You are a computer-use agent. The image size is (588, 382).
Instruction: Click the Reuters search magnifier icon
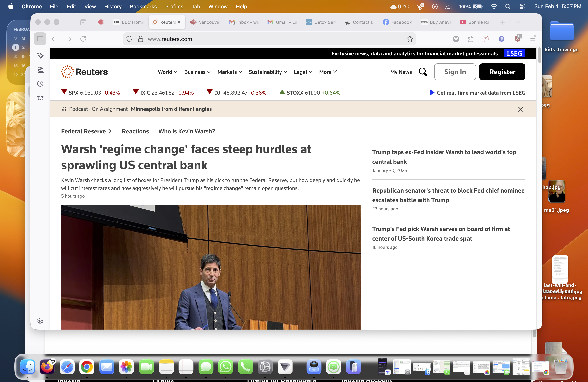point(423,72)
